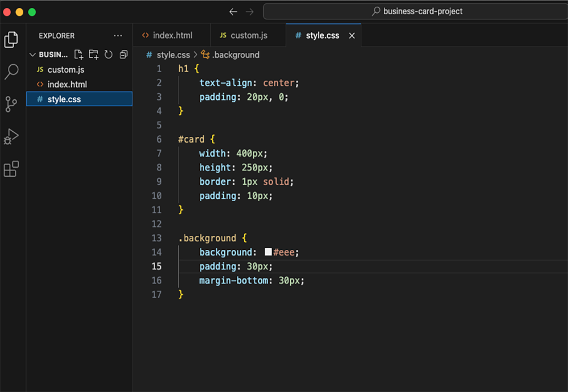Click the .background selector on line 13
568x392 pixels.
207,238
